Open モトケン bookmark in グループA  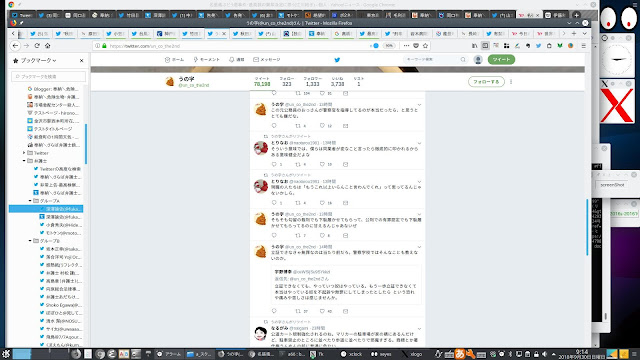(x=60, y=233)
